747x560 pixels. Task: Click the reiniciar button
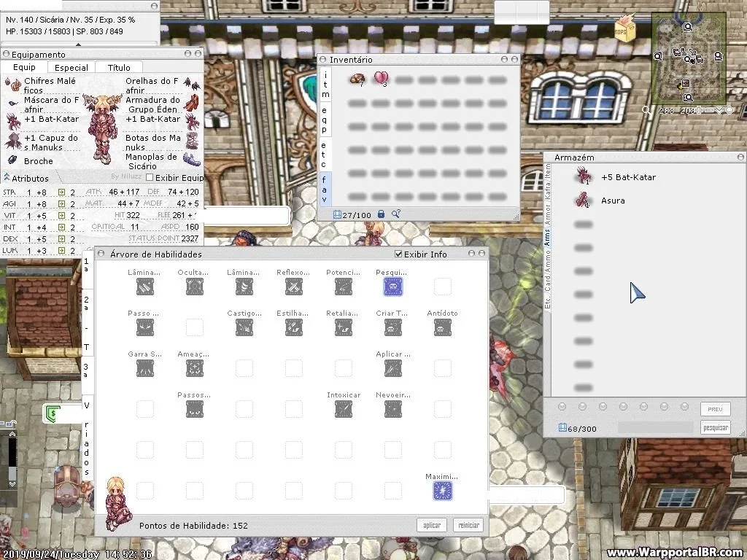pyautogui.click(x=468, y=525)
